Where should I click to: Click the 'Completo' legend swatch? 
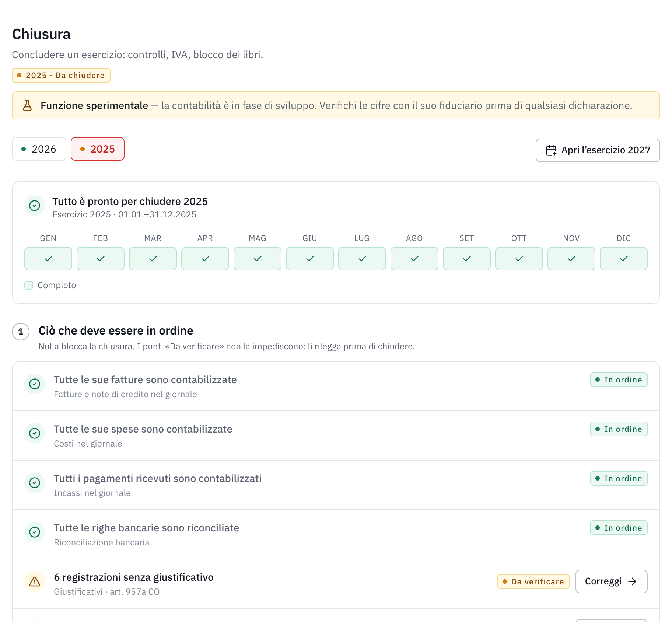click(x=29, y=285)
